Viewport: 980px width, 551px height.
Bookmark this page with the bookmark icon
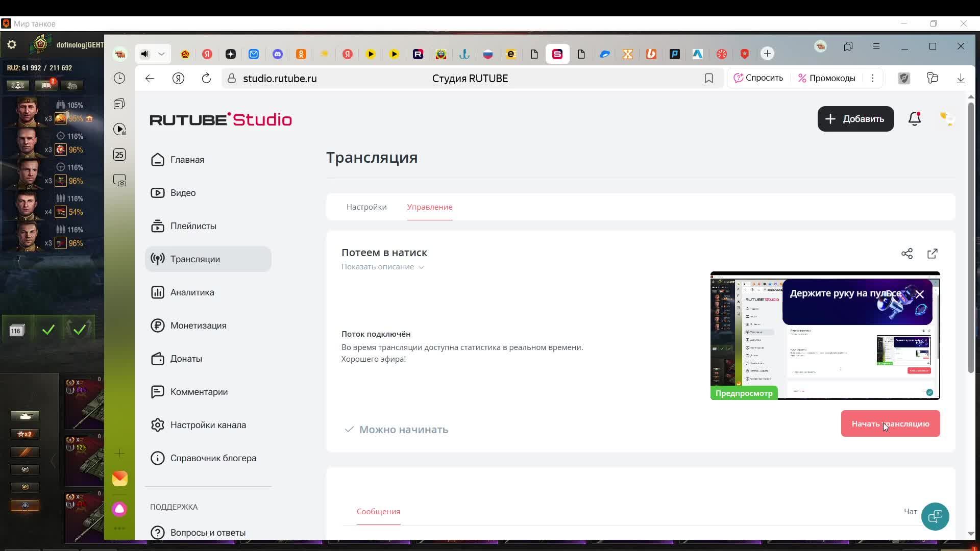(x=709, y=78)
